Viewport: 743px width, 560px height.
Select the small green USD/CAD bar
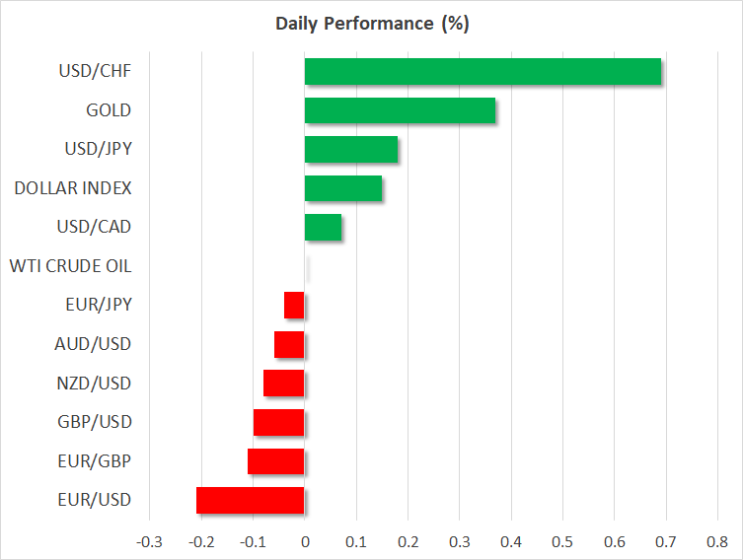323,228
